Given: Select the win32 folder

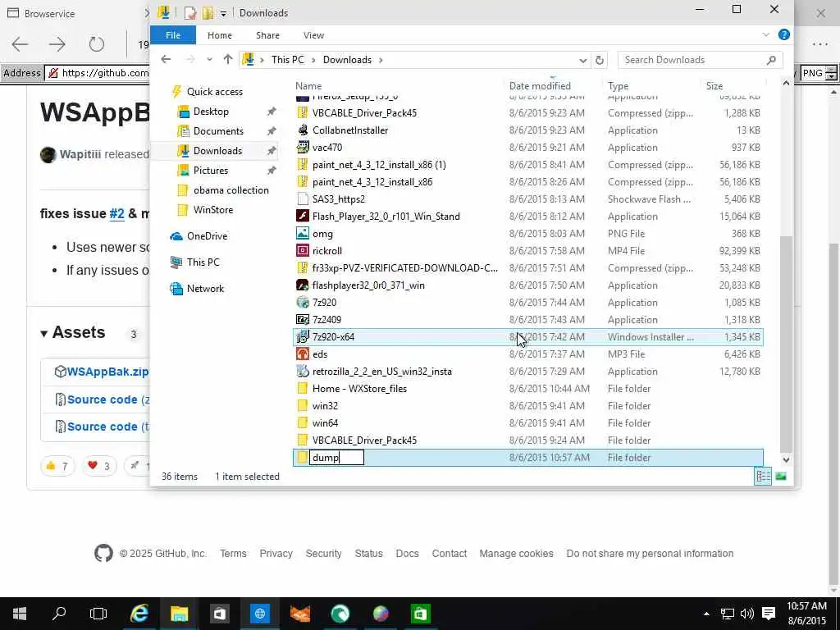Looking at the screenshot, I should pos(528,405).
